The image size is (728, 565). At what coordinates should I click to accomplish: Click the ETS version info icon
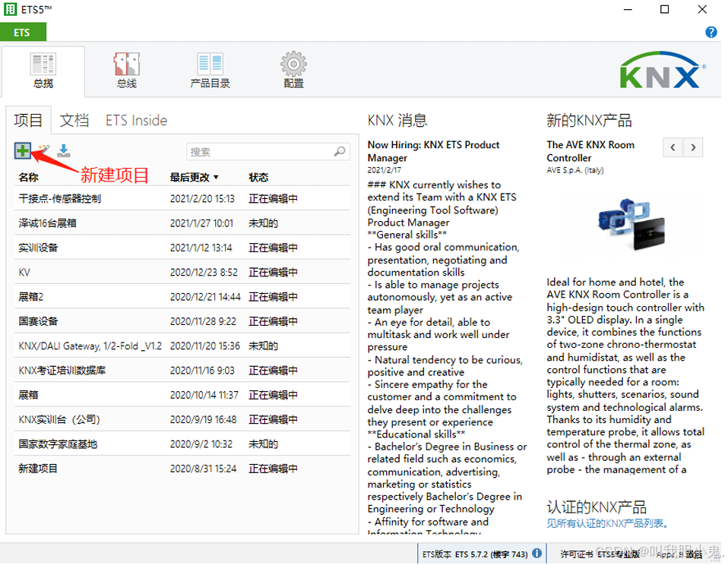click(537, 554)
